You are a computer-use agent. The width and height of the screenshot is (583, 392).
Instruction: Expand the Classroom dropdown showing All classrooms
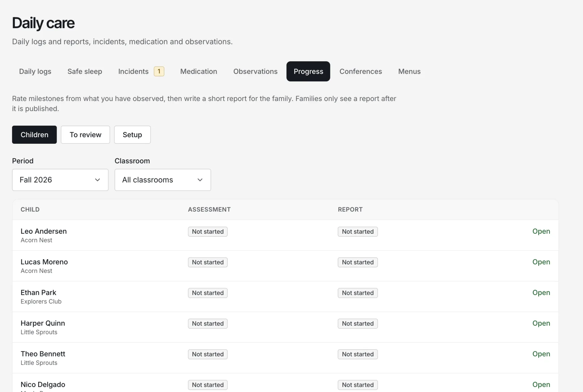pyautogui.click(x=163, y=180)
